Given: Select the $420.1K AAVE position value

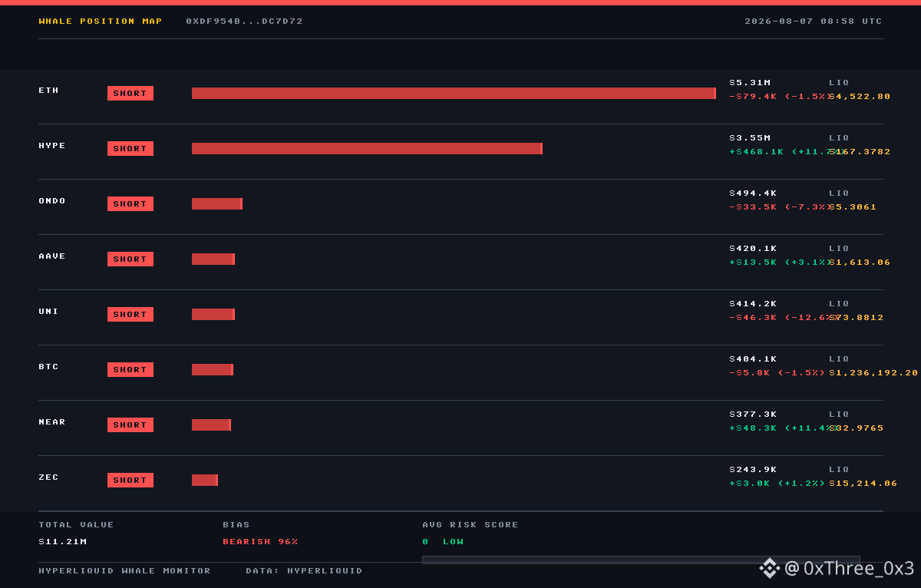Looking at the screenshot, I should click(x=753, y=249).
